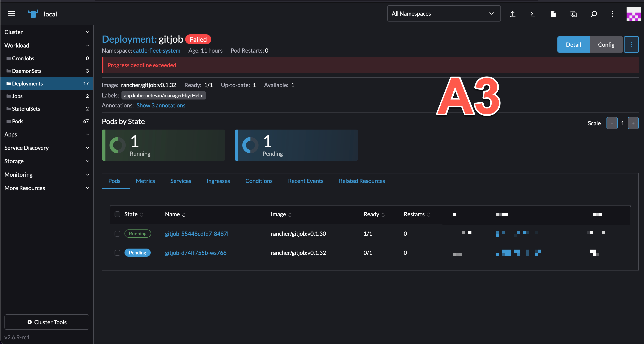The image size is (644, 344).
Task: Open the Recent Events tab
Action: 306,181
